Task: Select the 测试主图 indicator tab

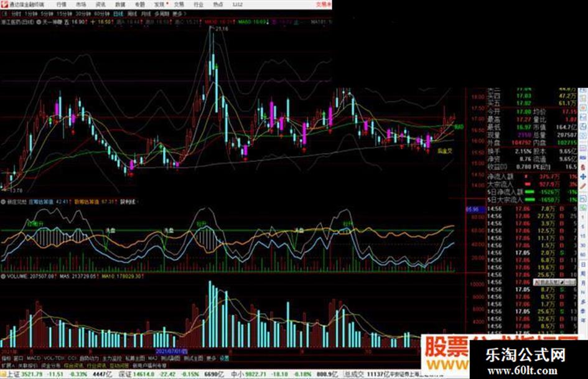Action: point(194,358)
